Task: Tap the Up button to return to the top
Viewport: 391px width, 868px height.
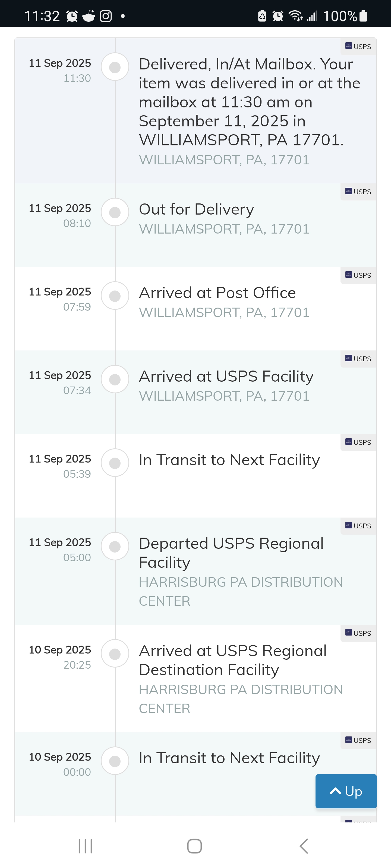Action: click(346, 791)
